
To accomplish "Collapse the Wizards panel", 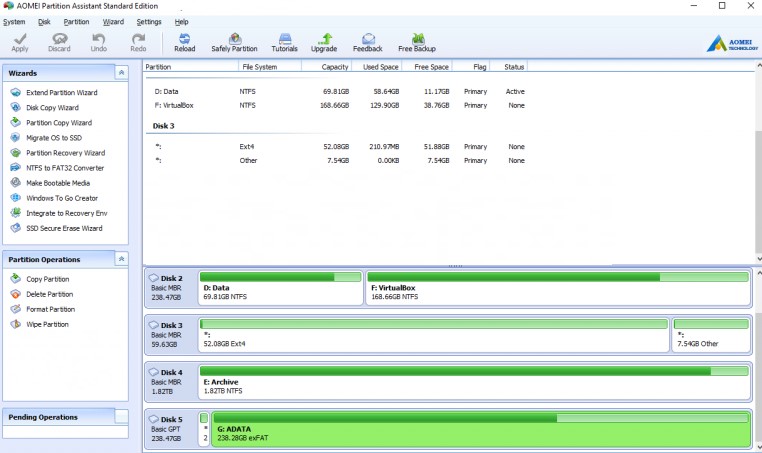I will (x=121, y=73).
